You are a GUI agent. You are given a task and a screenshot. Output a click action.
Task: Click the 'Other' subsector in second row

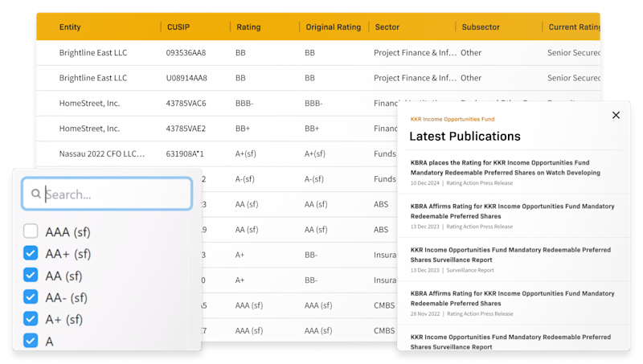[471, 78]
